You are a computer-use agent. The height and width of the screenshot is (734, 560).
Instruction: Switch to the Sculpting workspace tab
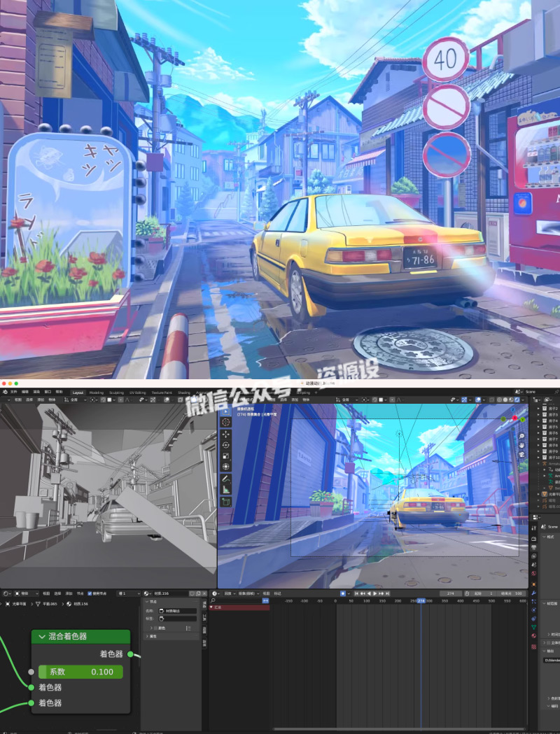pyautogui.click(x=117, y=393)
